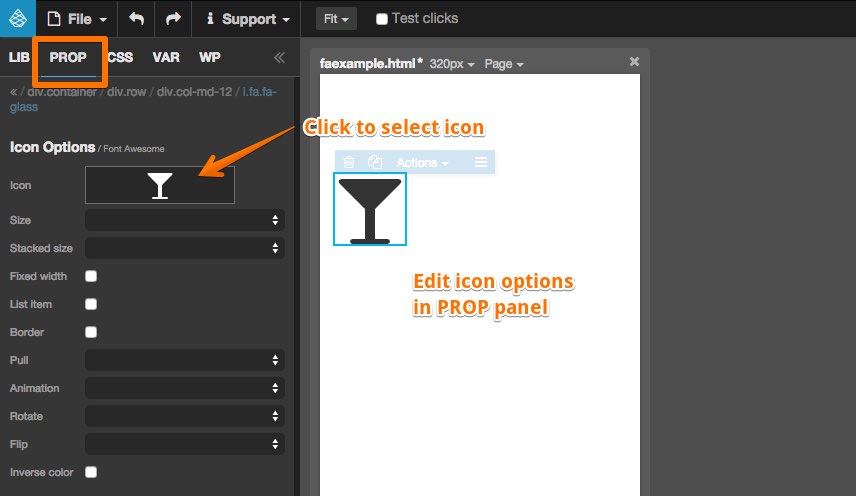
Task: Collapse the left panel with double chevron
Action: point(279,57)
